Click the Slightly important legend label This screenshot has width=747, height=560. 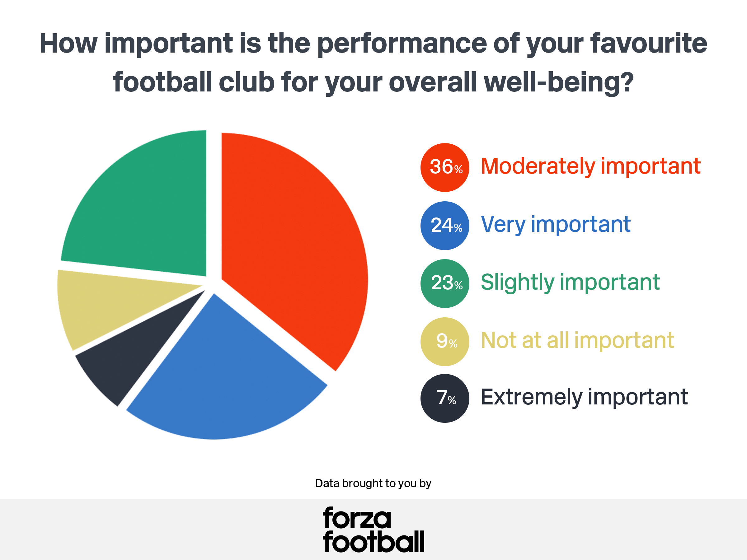(x=570, y=283)
